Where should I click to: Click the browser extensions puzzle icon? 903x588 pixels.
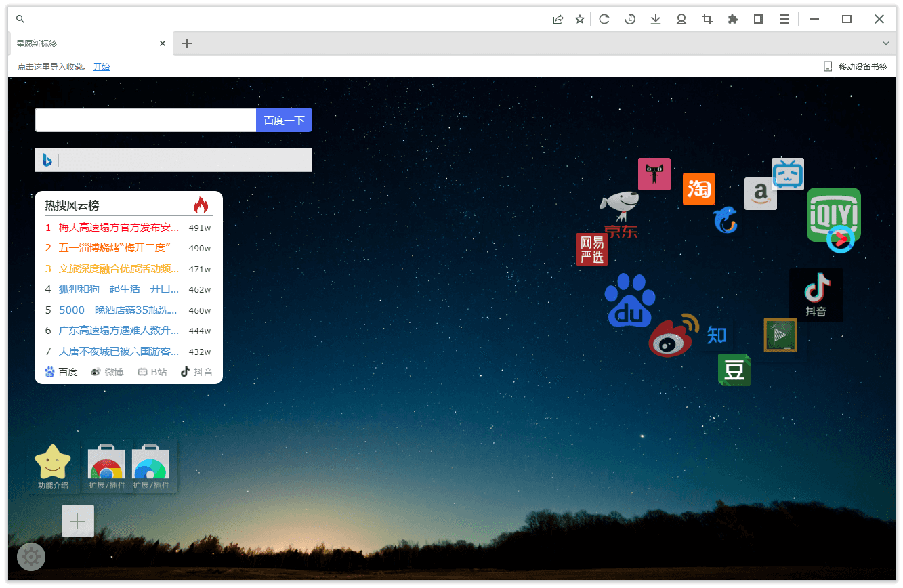click(732, 19)
